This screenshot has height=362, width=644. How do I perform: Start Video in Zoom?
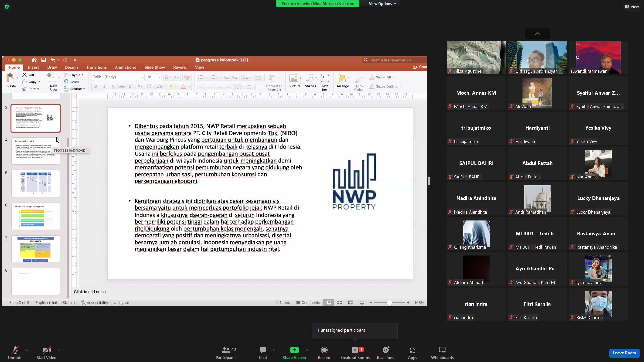[x=46, y=353]
